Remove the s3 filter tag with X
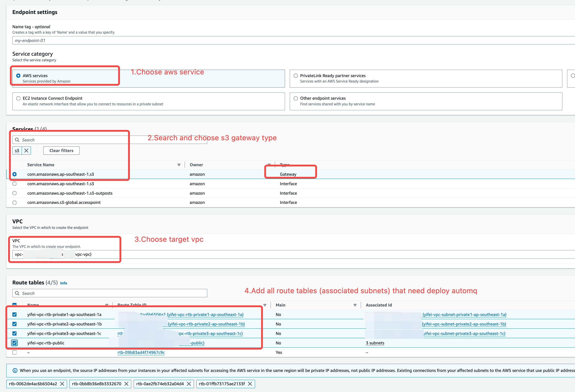Screen dimensions: 575x392 26,150
